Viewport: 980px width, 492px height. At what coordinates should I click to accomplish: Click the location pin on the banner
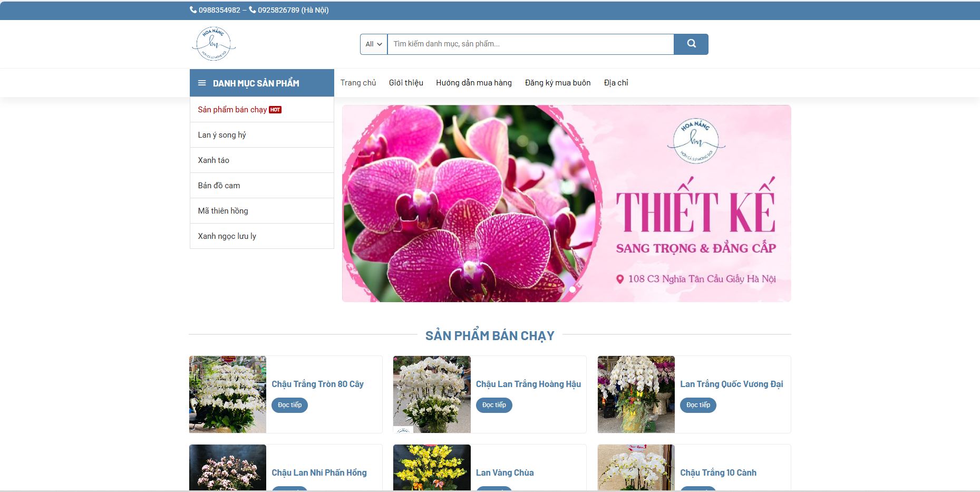[x=620, y=279]
